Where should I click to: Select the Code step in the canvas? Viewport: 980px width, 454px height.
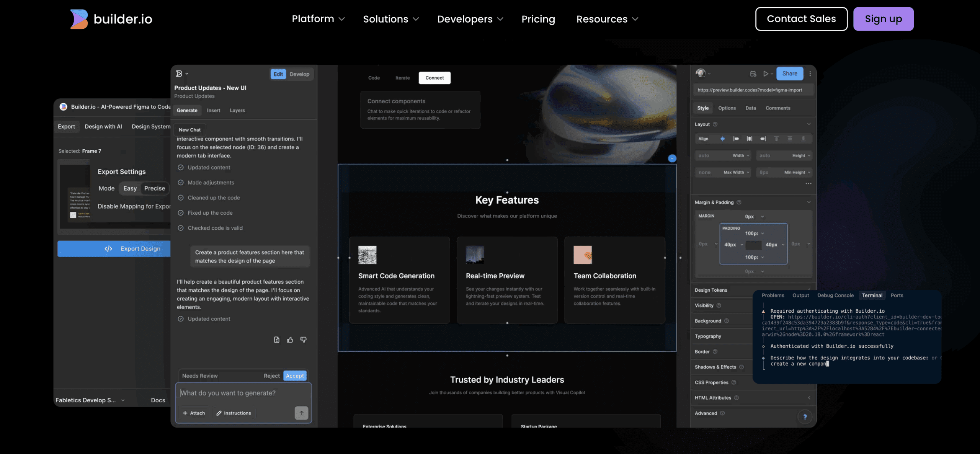(374, 78)
